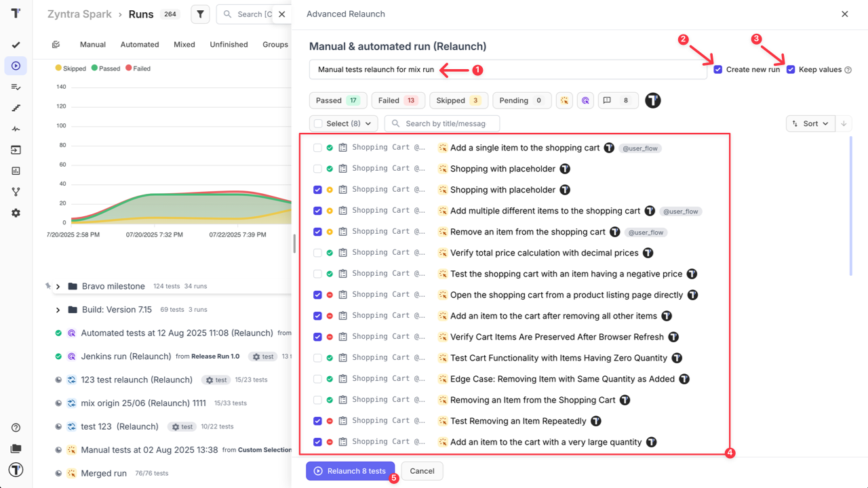Select the Mixed tab in runs view

pyautogui.click(x=184, y=44)
